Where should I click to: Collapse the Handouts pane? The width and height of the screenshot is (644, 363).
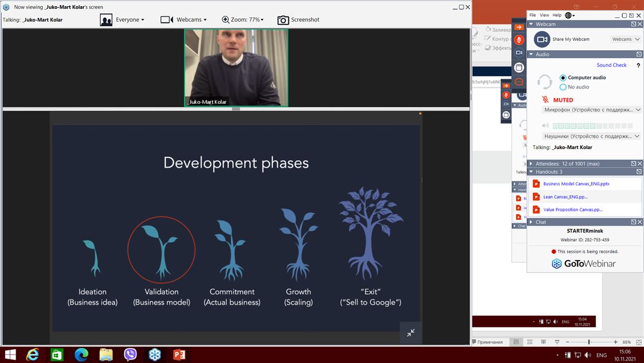531,172
